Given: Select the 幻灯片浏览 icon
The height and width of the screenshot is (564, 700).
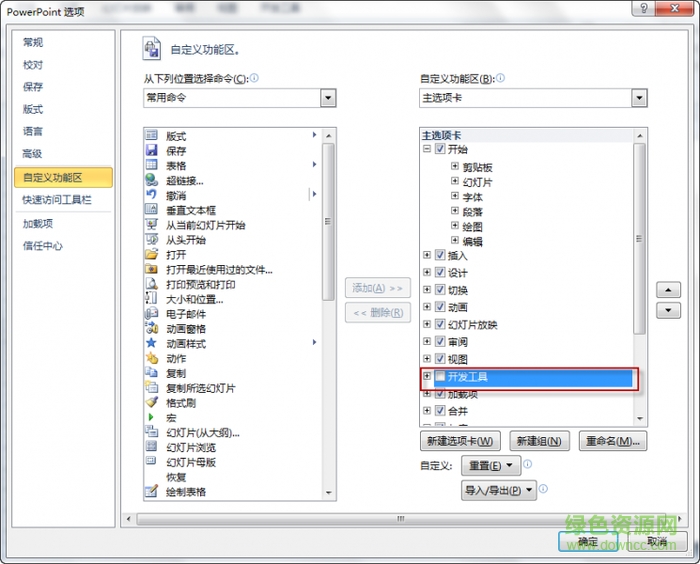Looking at the screenshot, I should (152, 446).
